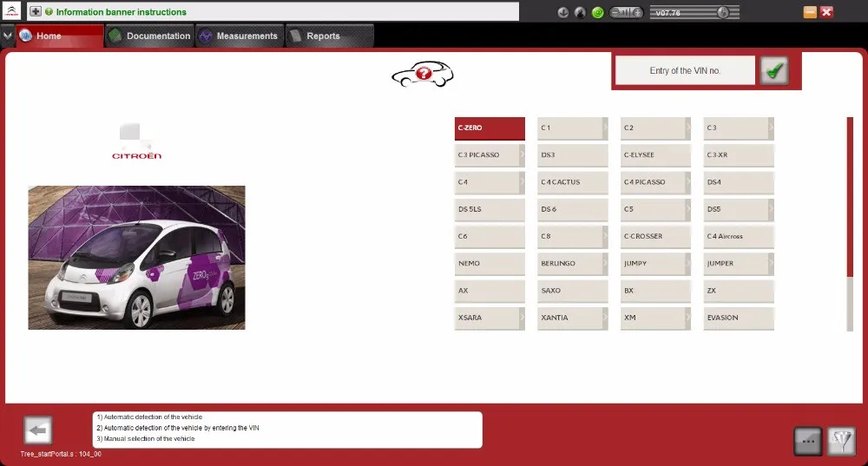Viewport: 868px width, 466px height.
Task: Expand the DS5 model arrow
Action: [771, 209]
